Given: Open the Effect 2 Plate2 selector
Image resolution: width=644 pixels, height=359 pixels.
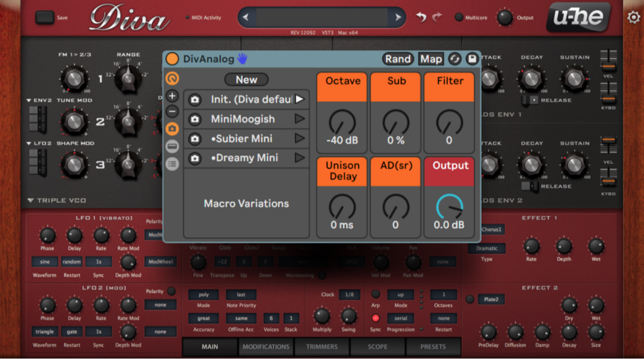Looking at the screenshot, I should coord(491,299).
